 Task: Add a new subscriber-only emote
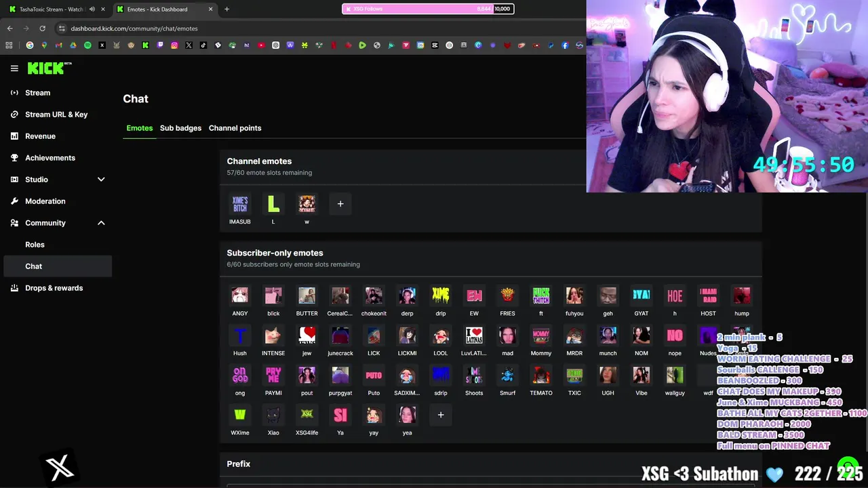pyautogui.click(x=441, y=415)
